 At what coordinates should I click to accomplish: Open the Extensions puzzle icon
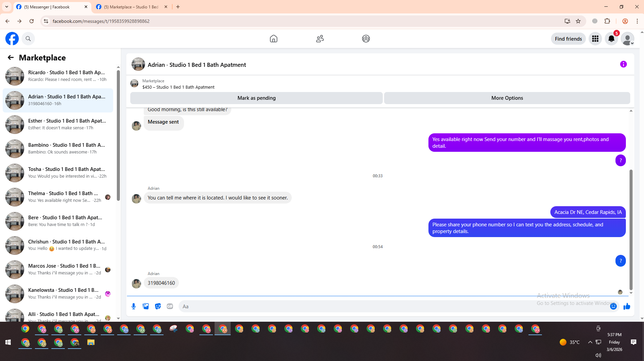(x=607, y=21)
